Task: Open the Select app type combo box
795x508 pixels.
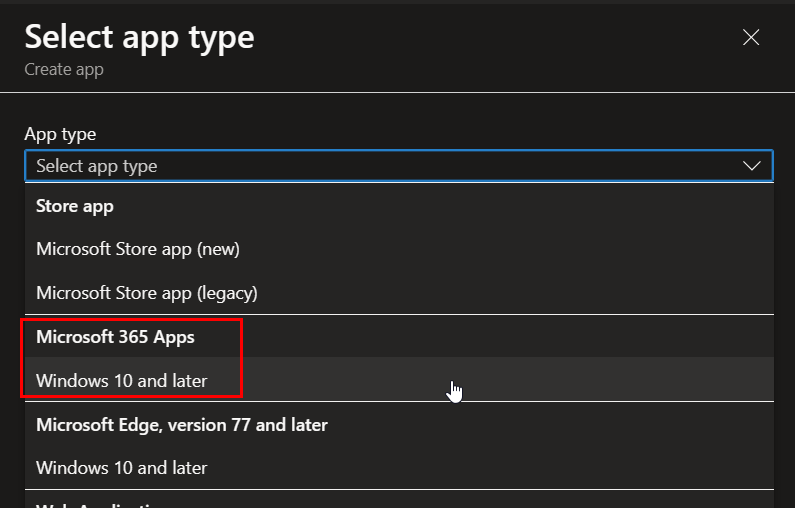Action: [398, 166]
